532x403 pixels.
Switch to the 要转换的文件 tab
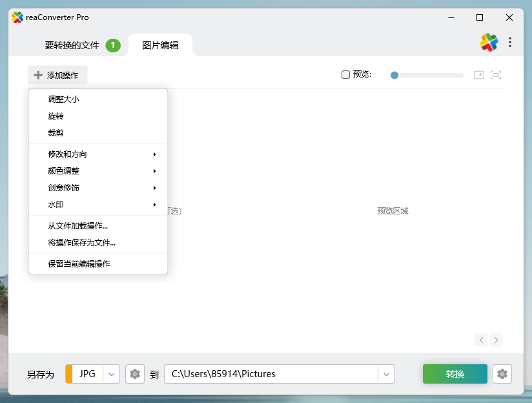[x=72, y=45]
